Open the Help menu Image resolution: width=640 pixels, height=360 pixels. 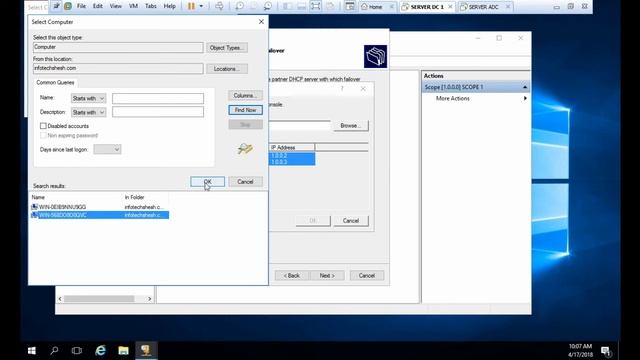[169, 6]
